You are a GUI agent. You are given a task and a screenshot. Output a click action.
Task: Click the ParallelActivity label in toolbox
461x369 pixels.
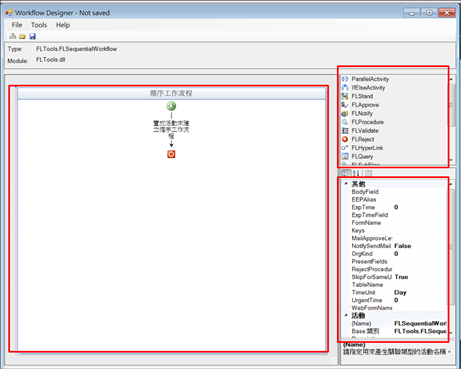(x=370, y=79)
